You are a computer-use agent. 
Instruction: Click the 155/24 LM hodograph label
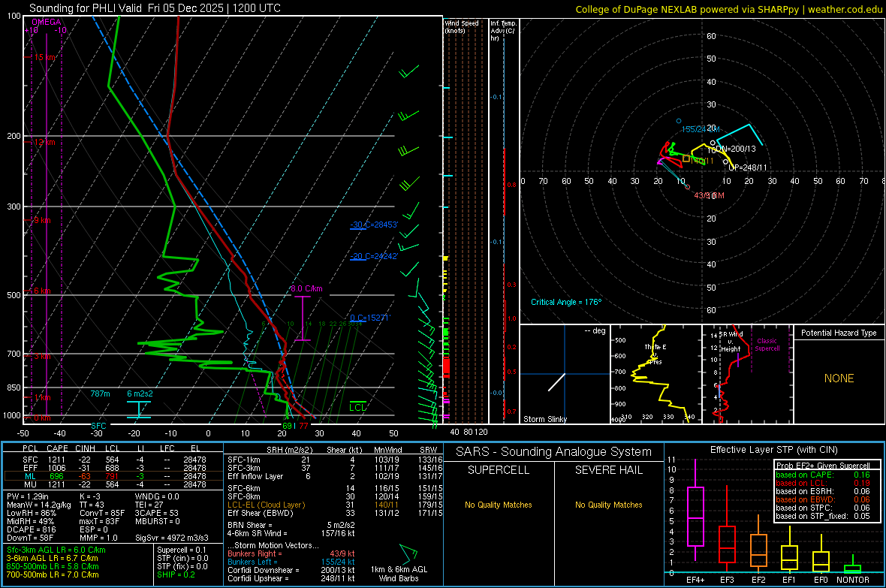(700, 129)
